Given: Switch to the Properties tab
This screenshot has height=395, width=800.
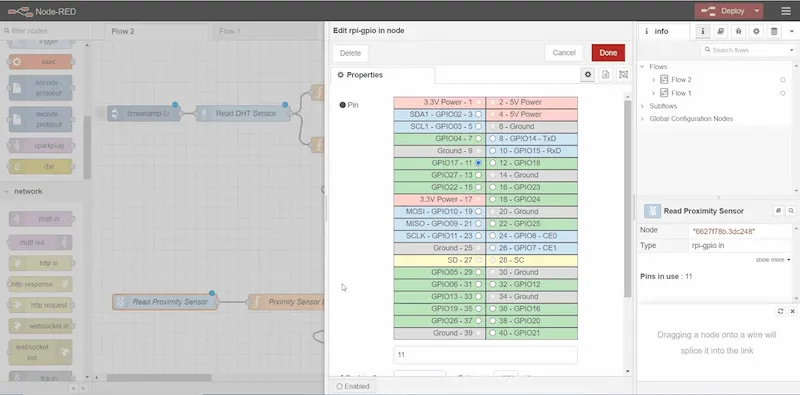Looking at the screenshot, I should click(x=383, y=75).
